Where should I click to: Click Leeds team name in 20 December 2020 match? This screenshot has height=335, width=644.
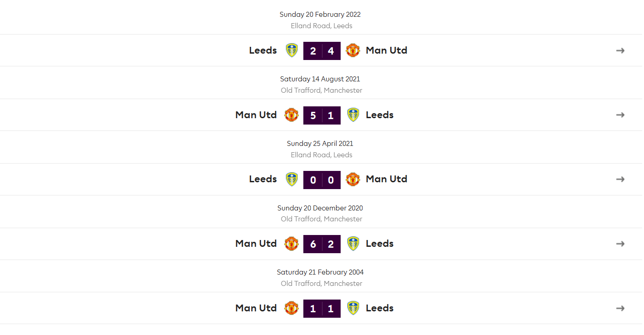(x=380, y=244)
